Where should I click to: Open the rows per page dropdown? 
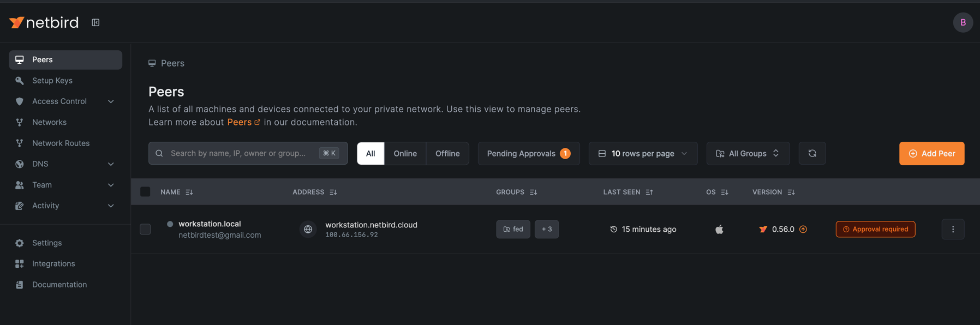coord(643,154)
